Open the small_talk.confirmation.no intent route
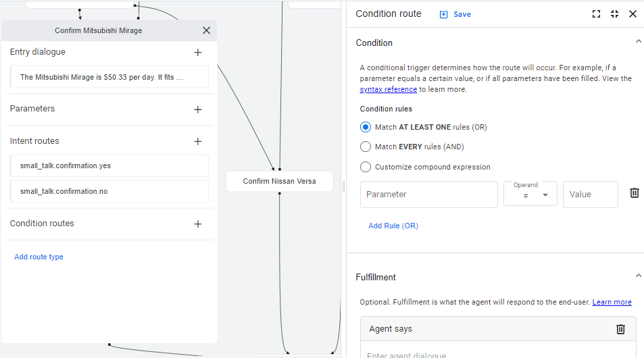The width and height of the screenshot is (644, 358). coord(109,191)
